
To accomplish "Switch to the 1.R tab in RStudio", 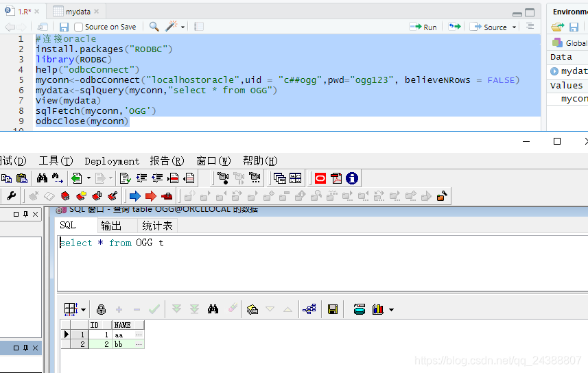I will pyautogui.click(x=25, y=12).
